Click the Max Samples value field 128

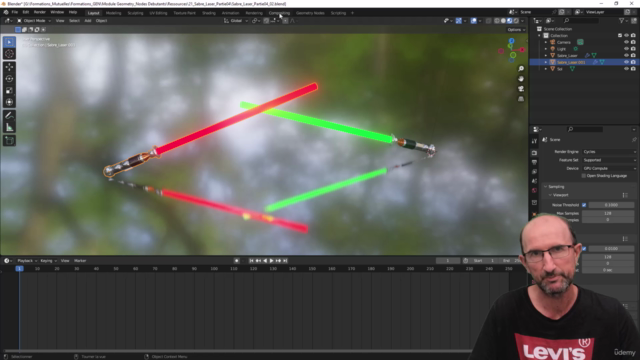[608, 213]
